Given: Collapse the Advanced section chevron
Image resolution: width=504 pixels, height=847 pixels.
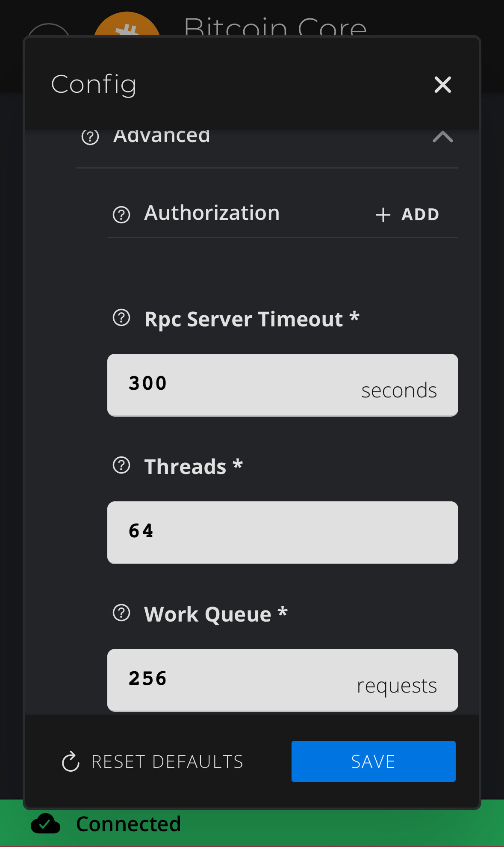Looking at the screenshot, I should click(x=442, y=137).
